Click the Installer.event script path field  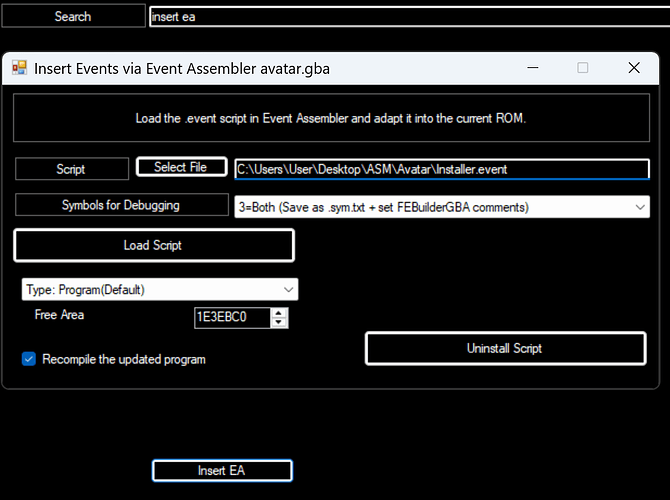coord(440,169)
